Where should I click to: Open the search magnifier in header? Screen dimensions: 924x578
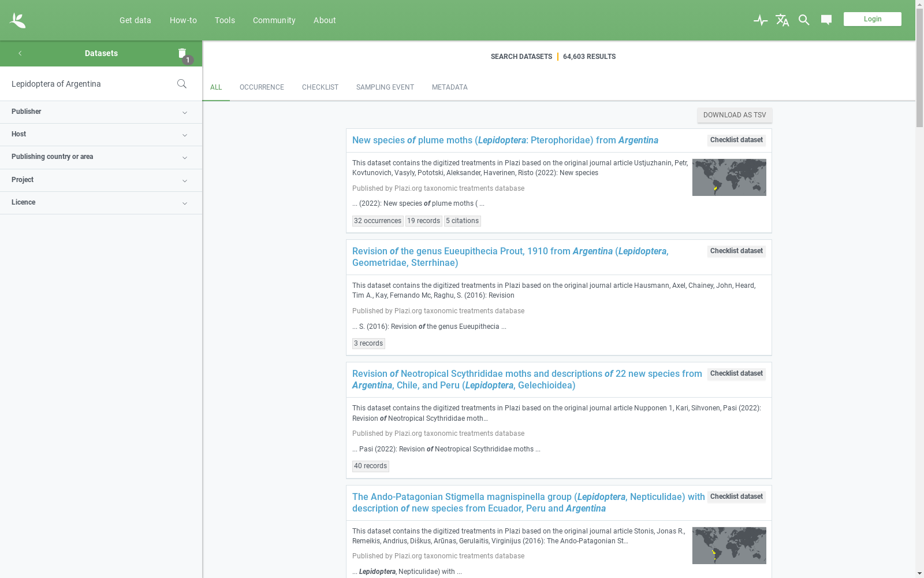point(804,20)
